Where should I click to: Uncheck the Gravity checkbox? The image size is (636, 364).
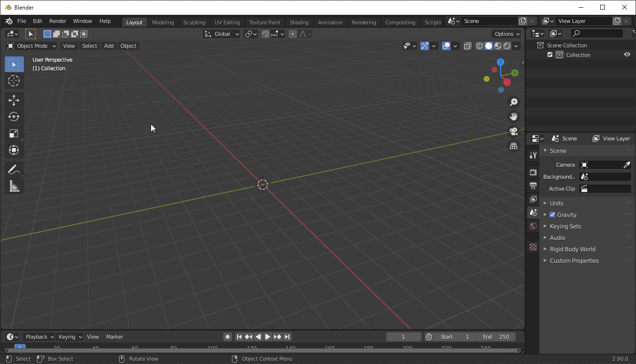(552, 214)
